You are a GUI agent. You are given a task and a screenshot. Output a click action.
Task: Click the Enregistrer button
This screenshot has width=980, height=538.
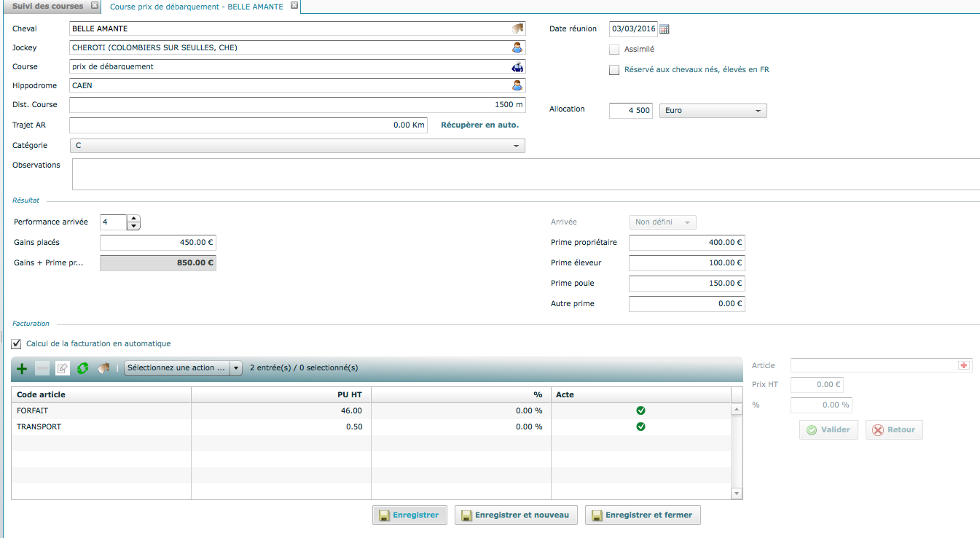point(409,515)
